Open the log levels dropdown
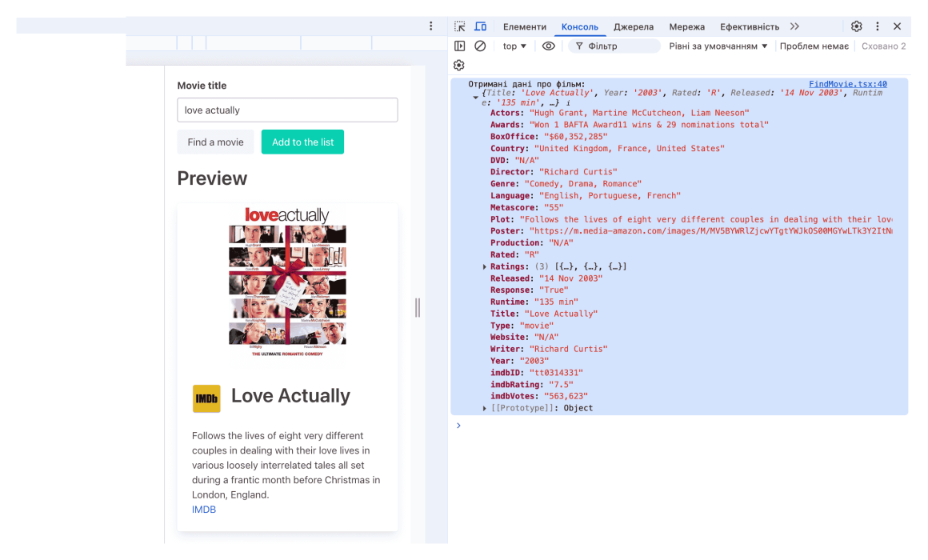Screen dimensions: 928x560 coord(718,46)
